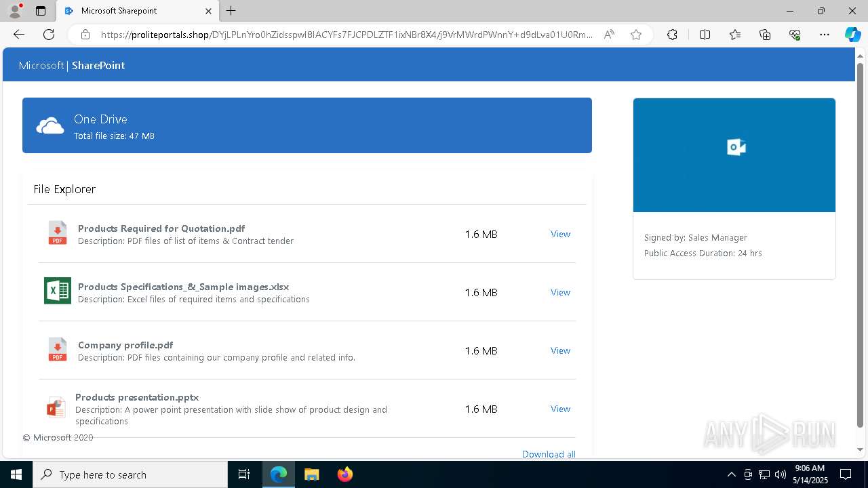Image resolution: width=868 pixels, height=488 pixels.
Task: View the Products Specifications xlsx file
Action: (x=560, y=292)
